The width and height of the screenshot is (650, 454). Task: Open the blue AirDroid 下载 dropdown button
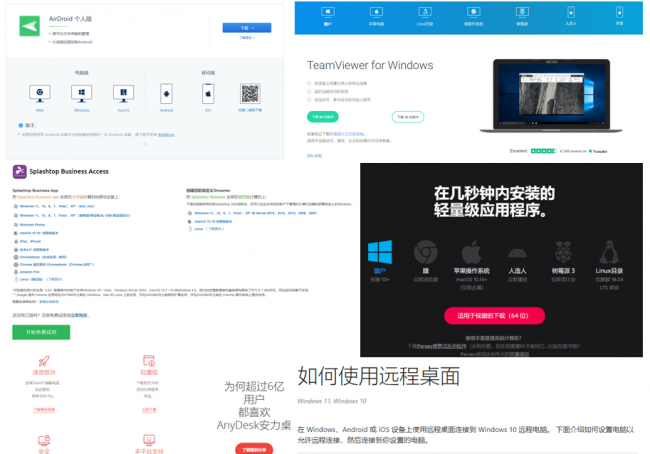(247, 28)
